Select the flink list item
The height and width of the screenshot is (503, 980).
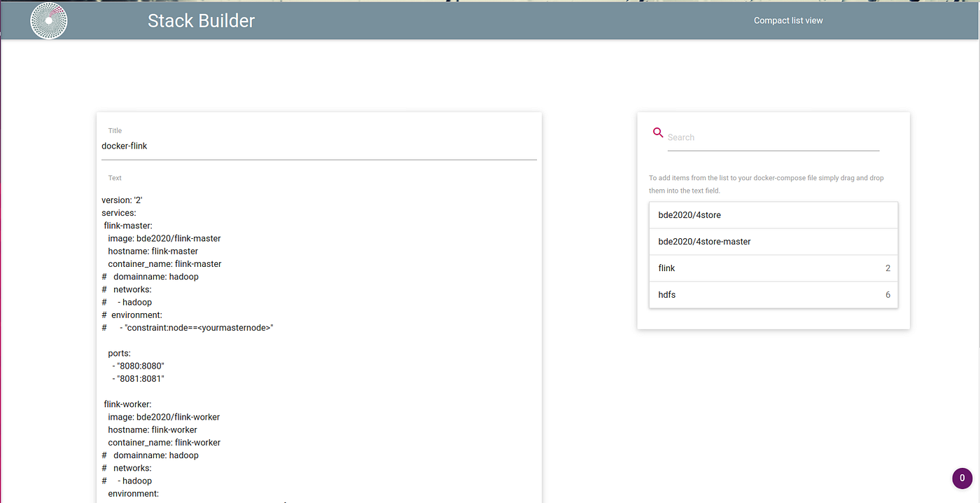click(773, 268)
